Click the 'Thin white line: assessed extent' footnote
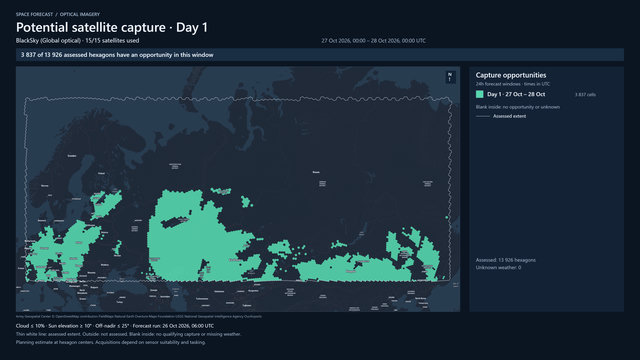This screenshot has width=640, height=360. point(129,334)
